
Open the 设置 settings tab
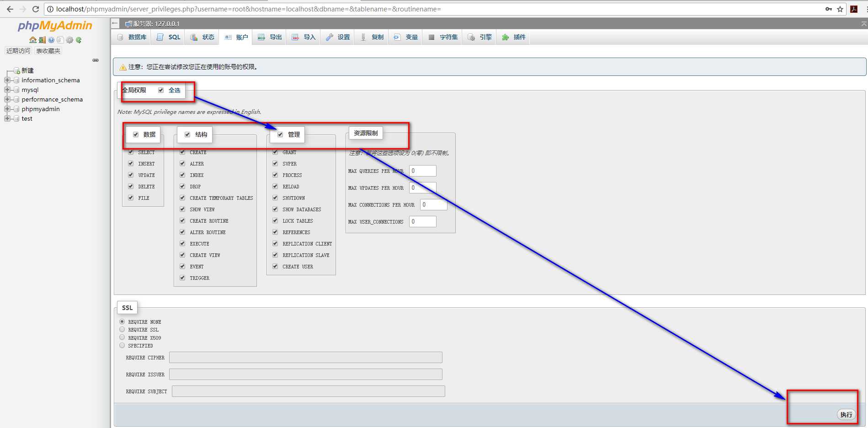coord(338,37)
